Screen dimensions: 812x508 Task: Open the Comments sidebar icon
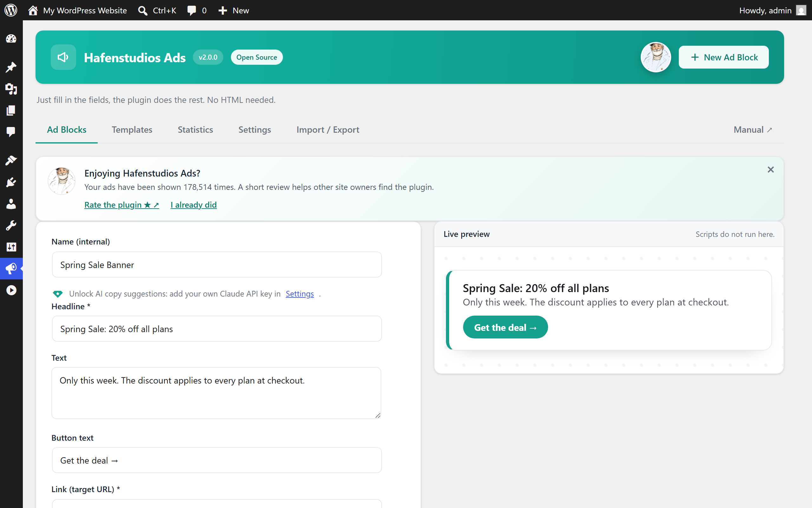pos(11,132)
